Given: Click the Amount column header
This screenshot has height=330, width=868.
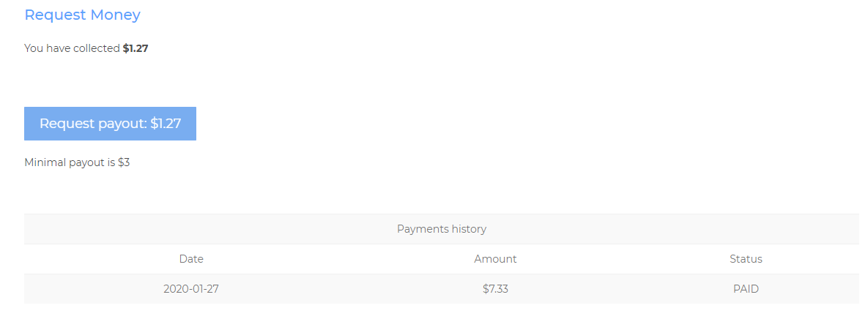Looking at the screenshot, I should tap(495, 259).
